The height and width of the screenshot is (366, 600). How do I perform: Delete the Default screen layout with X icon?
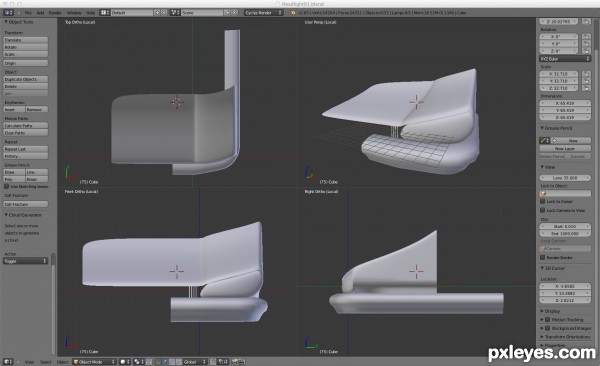(164, 13)
